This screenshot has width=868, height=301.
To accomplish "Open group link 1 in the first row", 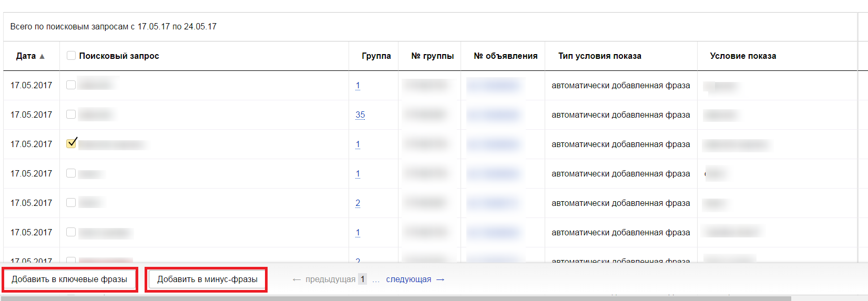I will (x=358, y=85).
